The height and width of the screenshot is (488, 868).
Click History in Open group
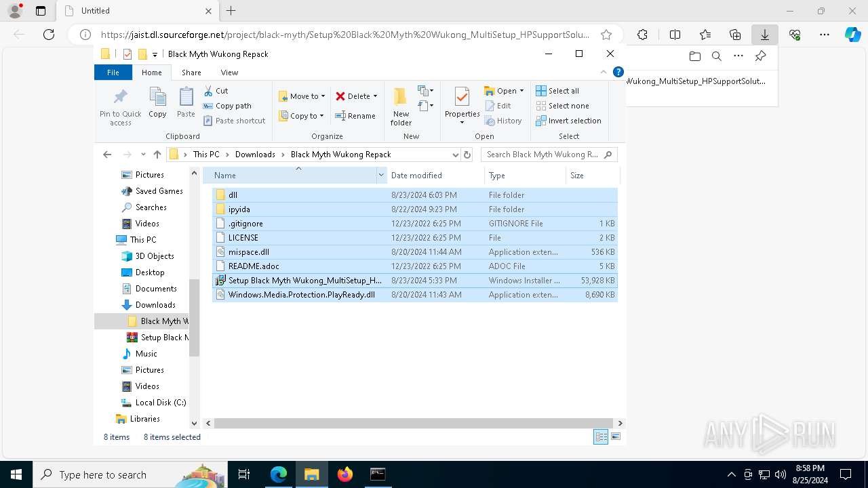503,121
